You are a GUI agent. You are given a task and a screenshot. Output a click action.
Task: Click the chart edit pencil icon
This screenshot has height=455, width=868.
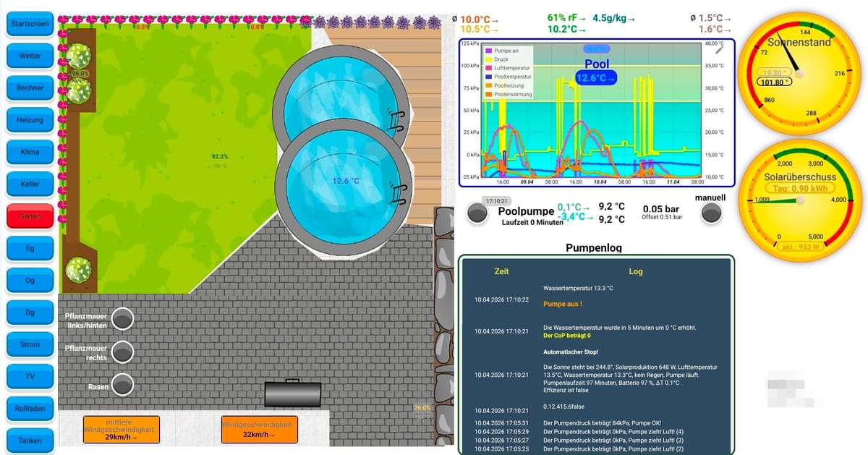coord(719,49)
